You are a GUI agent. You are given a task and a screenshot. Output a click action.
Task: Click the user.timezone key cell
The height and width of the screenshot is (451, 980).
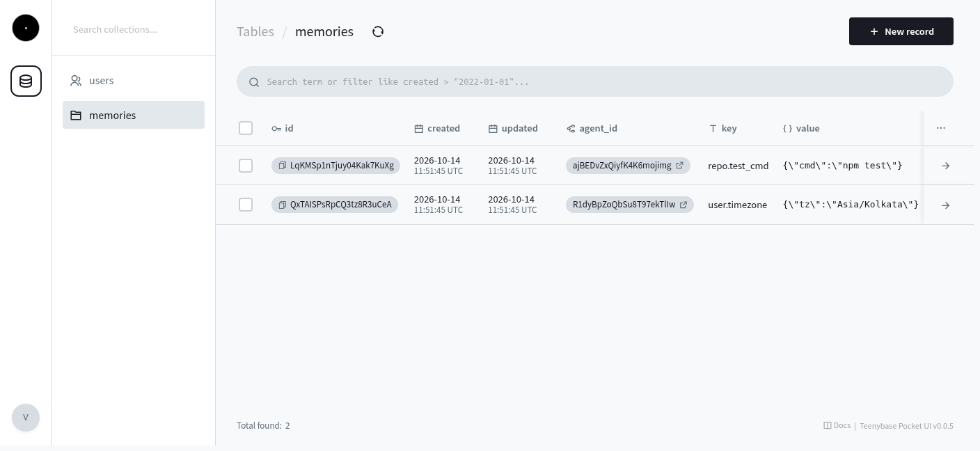click(x=737, y=205)
